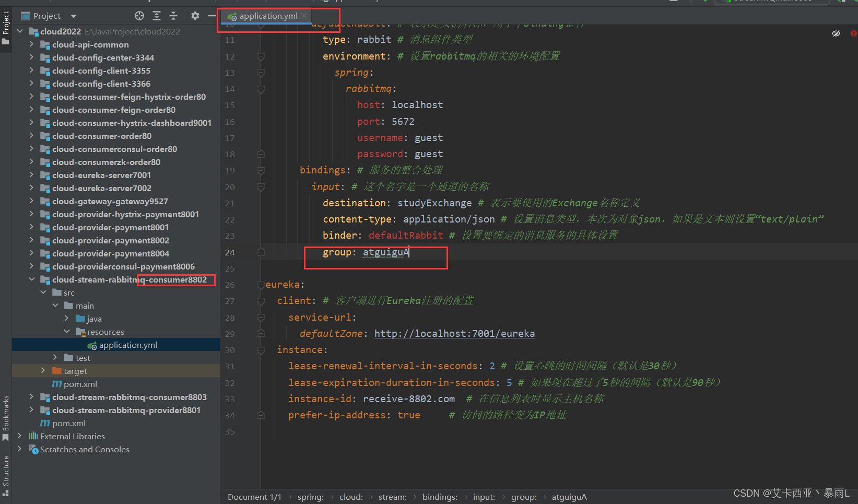Viewport: 858px width, 504px height.
Task: Toggle the reader mode eye icon
Action: 836,33
